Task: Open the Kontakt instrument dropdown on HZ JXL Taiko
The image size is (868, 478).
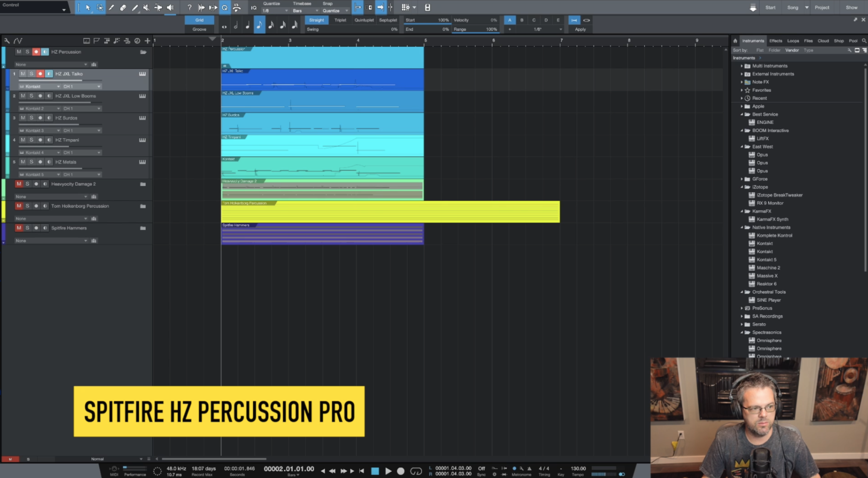Action: click(x=40, y=87)
